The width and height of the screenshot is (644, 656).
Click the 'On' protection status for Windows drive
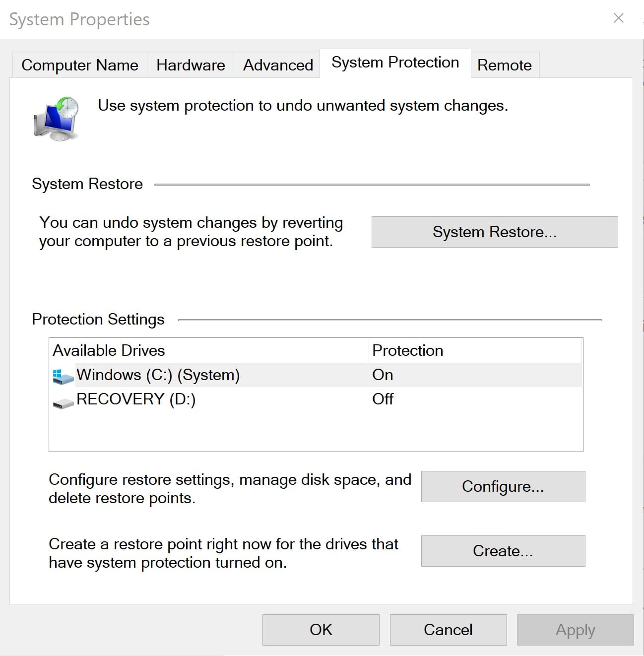point(383,375)
